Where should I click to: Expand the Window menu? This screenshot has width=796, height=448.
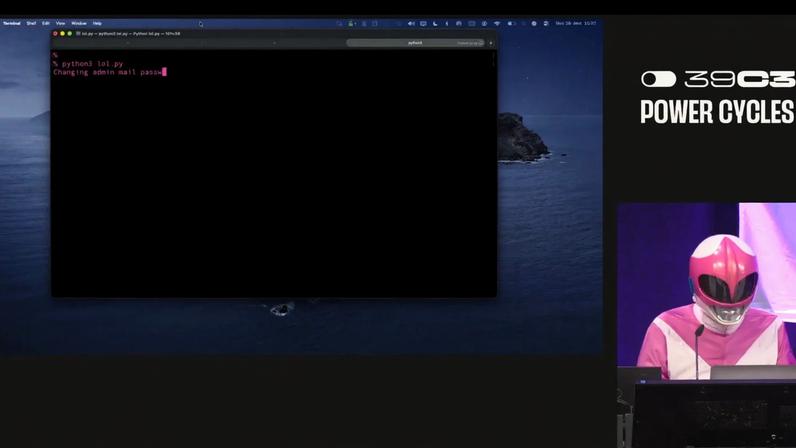click(79, 23)
